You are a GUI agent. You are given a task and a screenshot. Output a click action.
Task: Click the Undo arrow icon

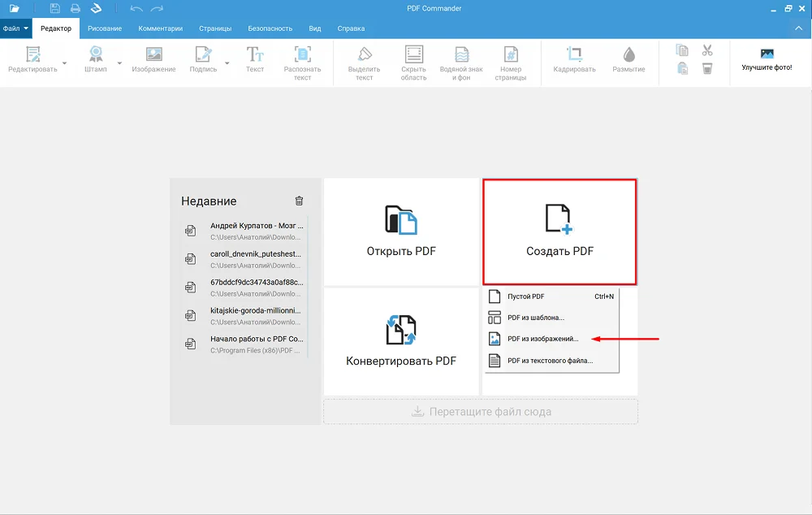pos(136,8)
